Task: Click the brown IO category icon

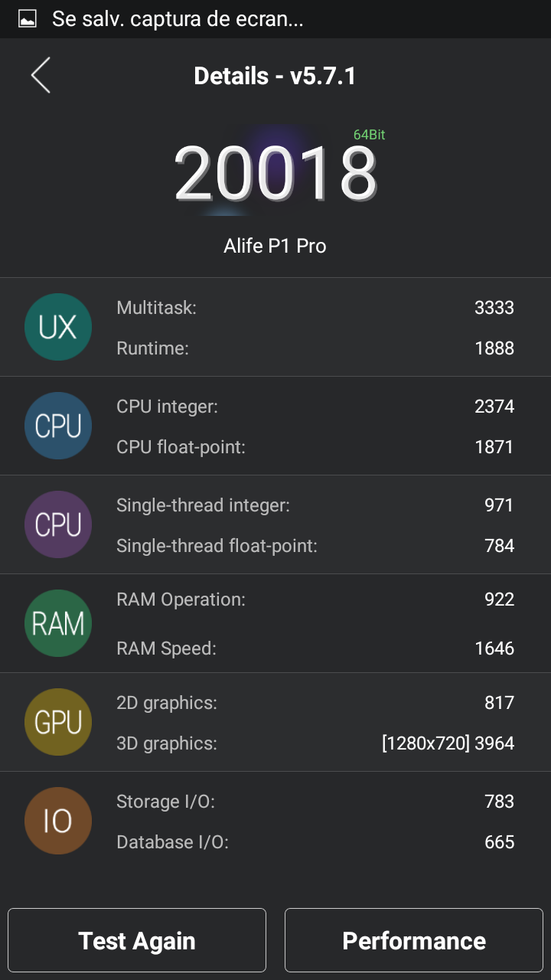Action: coord(58,821)
